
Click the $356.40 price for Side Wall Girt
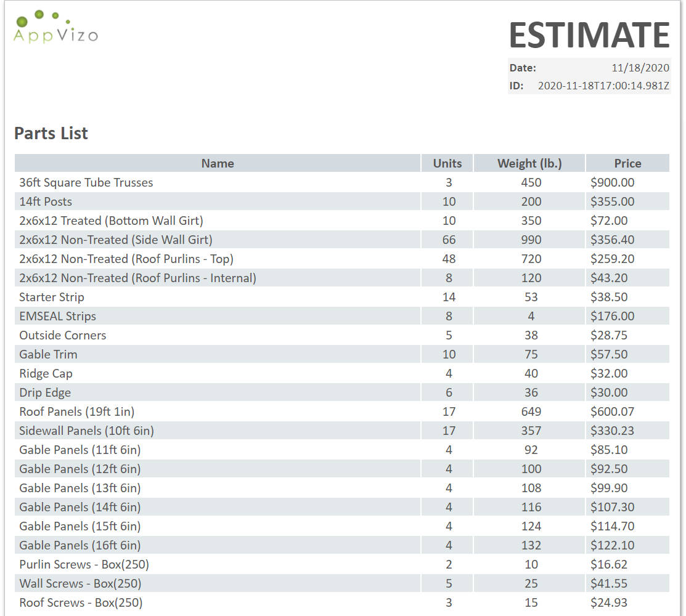pyautogui.click(x=612, y=240)
